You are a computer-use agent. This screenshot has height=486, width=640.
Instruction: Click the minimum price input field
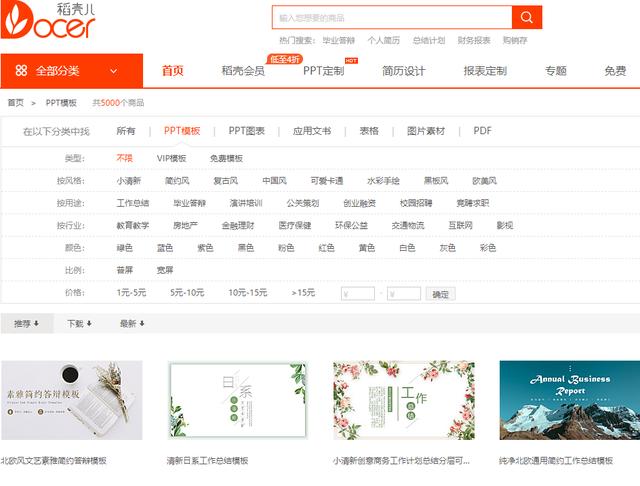pyautogui.click(x=358, y=294)
